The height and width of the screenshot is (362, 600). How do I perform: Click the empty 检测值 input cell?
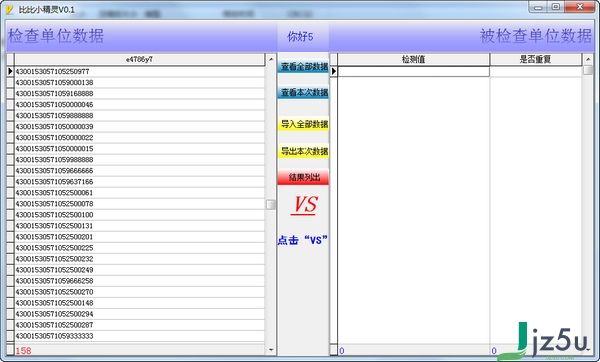[413, 71]
